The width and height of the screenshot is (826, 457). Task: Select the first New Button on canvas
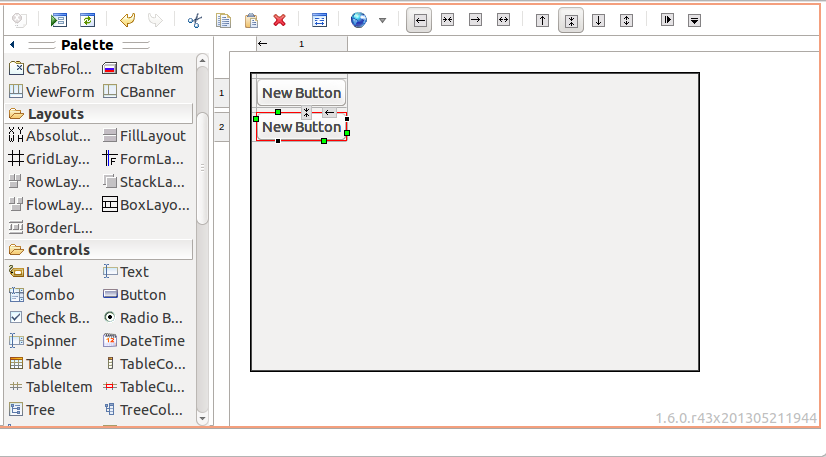[x=301, y=93]
